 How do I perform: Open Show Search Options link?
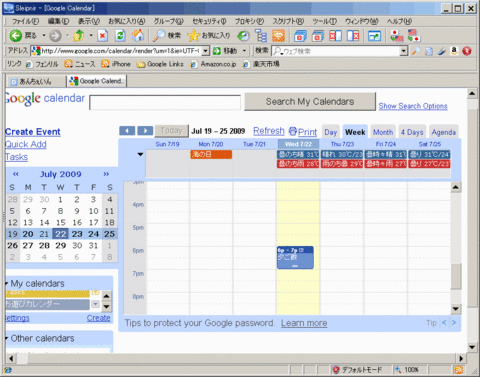pos(413,106)
